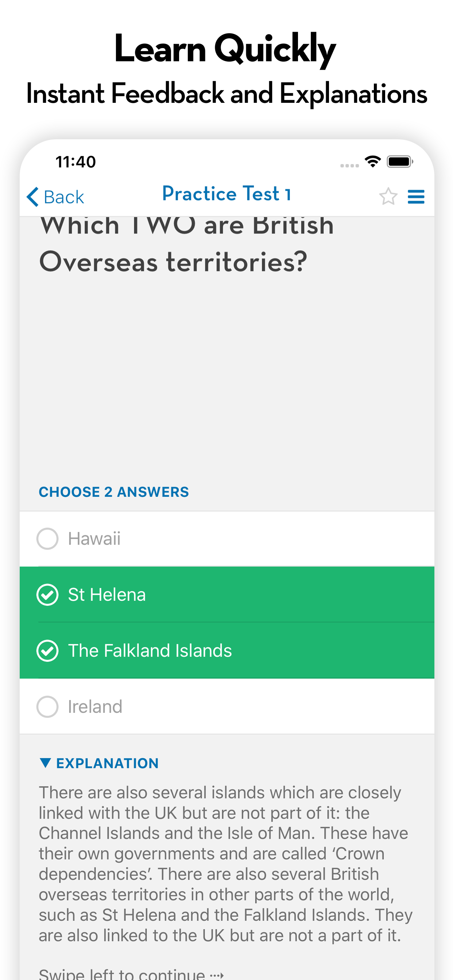453x980 pixels.
Task: Tap Swipe left to continue arrow
Action: [x=217, y=975]
